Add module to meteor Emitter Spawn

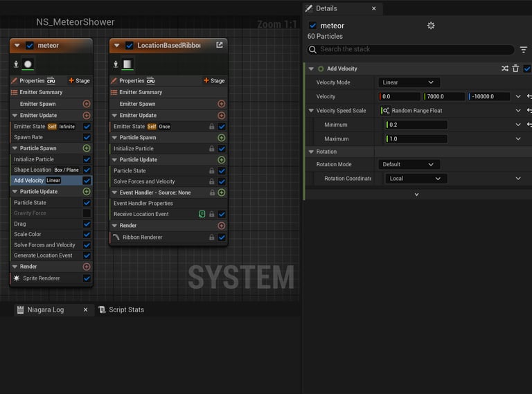87,104
